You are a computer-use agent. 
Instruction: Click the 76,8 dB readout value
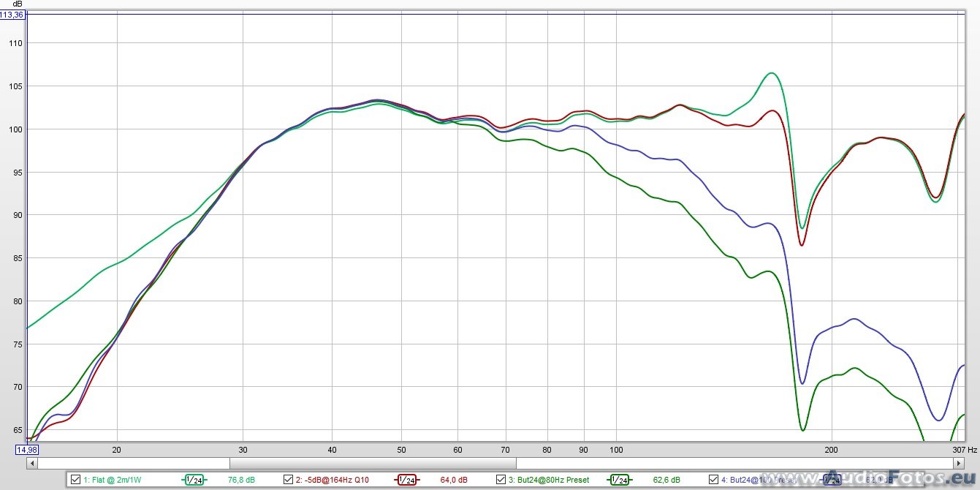(x=240, y=480)
